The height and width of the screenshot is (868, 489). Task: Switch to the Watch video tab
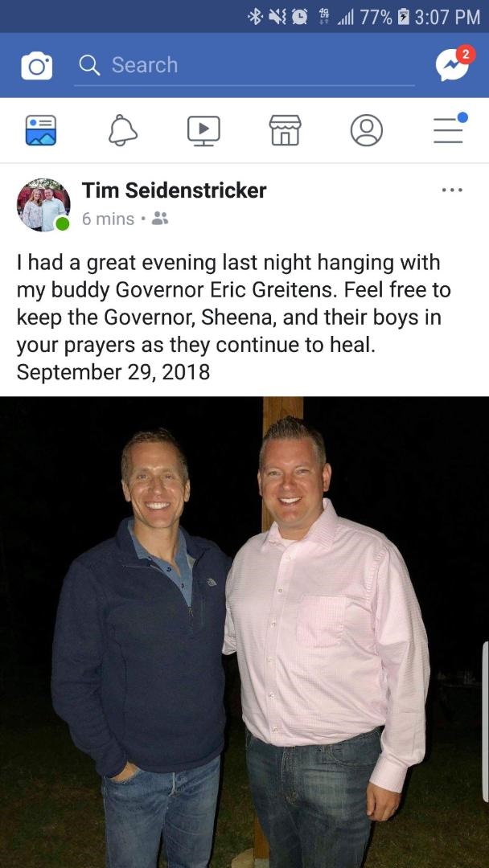pyautogui.click(x=203, y=131)
